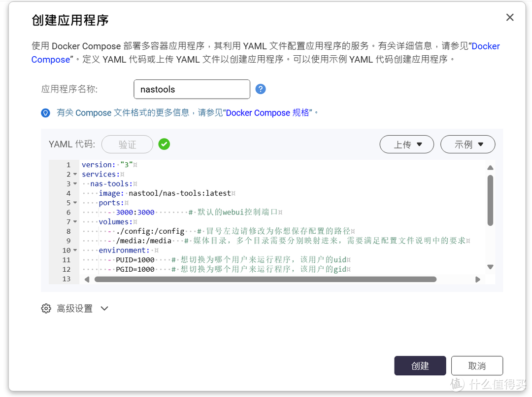Click the 验证 button
The width and height of the screenshot is (532, 397).
[x=127, y=144]
